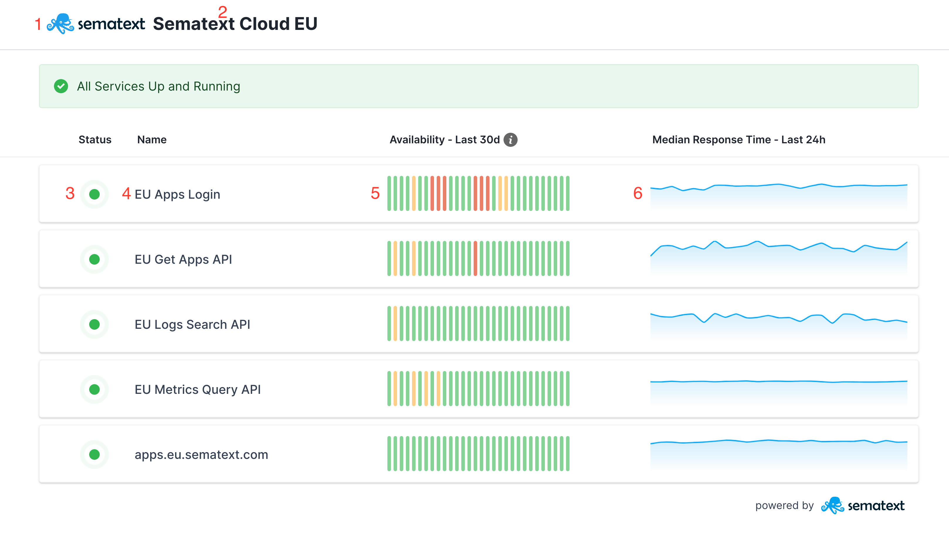Click the Status column header
The image size is (949, 560).
[x=95, y=139]
